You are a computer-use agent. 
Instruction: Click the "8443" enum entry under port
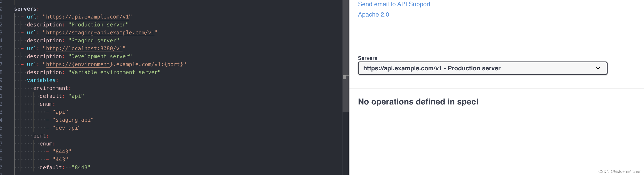tap(62, 152)
